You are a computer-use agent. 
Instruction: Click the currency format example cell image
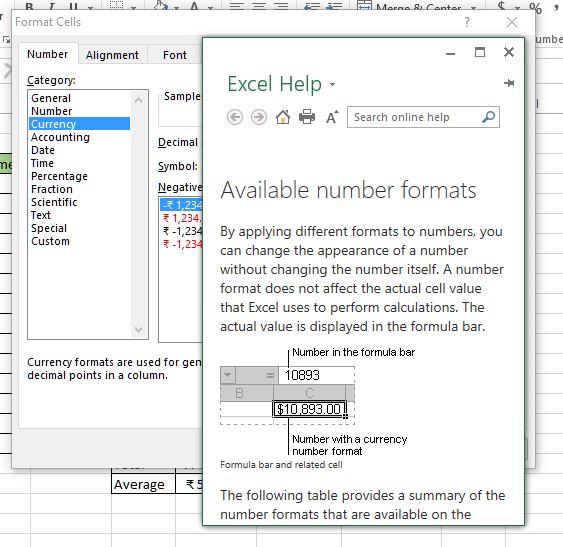310,409
